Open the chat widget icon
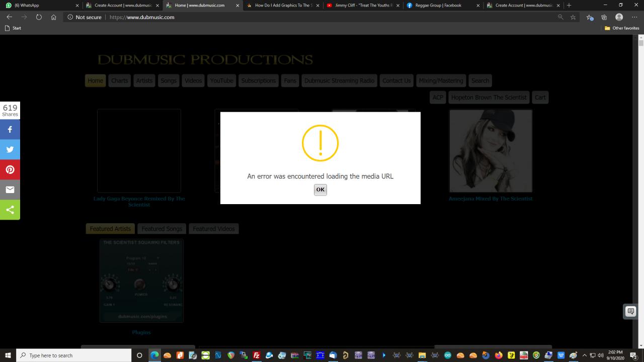644x362 pixels. tap(630, 311)
